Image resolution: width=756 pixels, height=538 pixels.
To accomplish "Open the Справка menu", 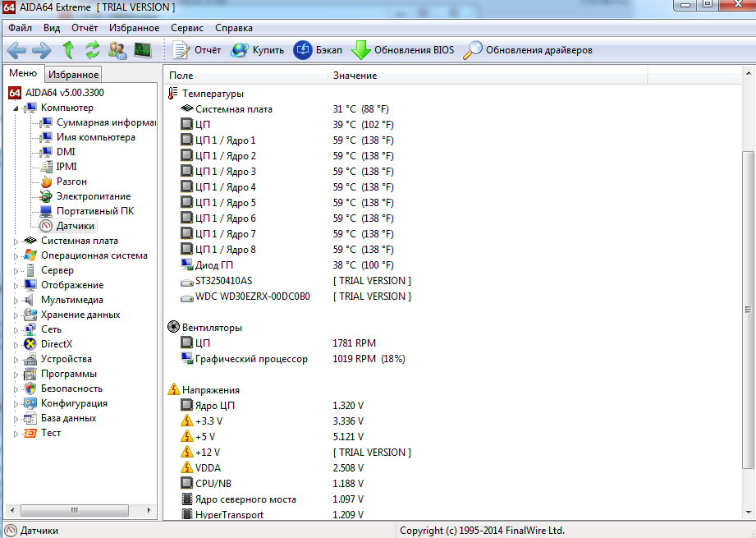I will click(x=234, y=28).
